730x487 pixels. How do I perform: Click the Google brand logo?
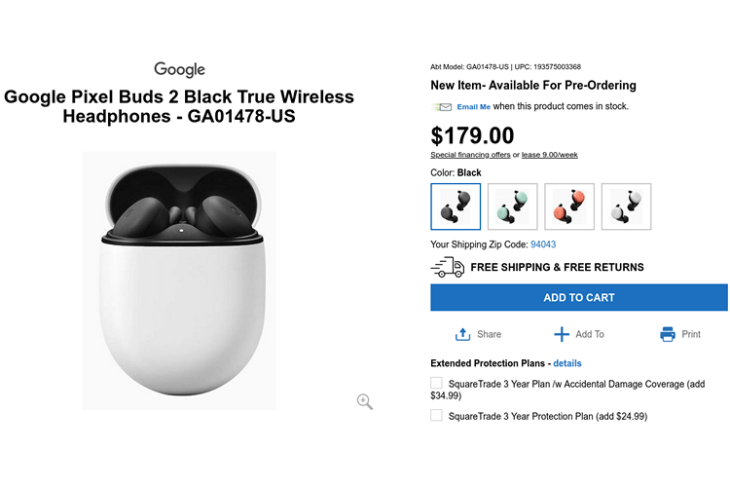click(x=180, y=69)
